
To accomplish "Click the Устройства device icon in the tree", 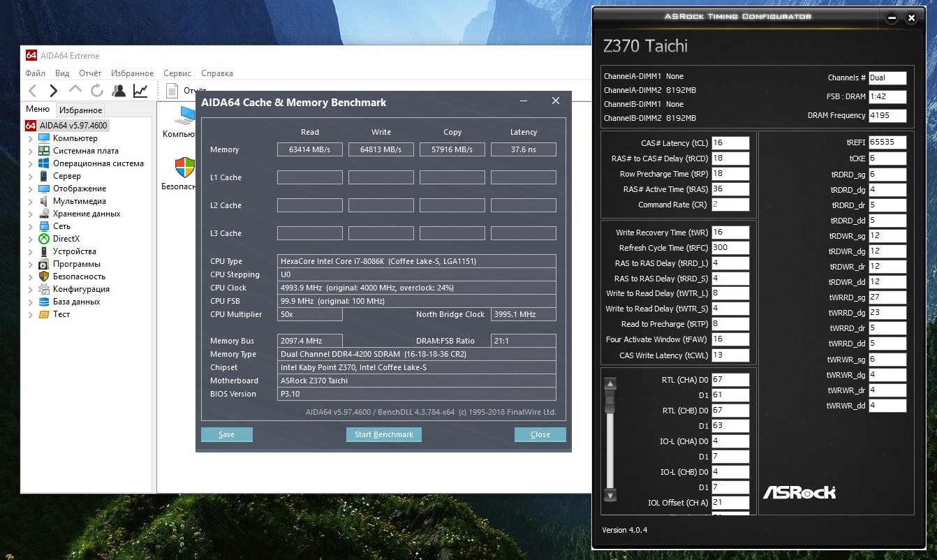I will pos(44,251).
